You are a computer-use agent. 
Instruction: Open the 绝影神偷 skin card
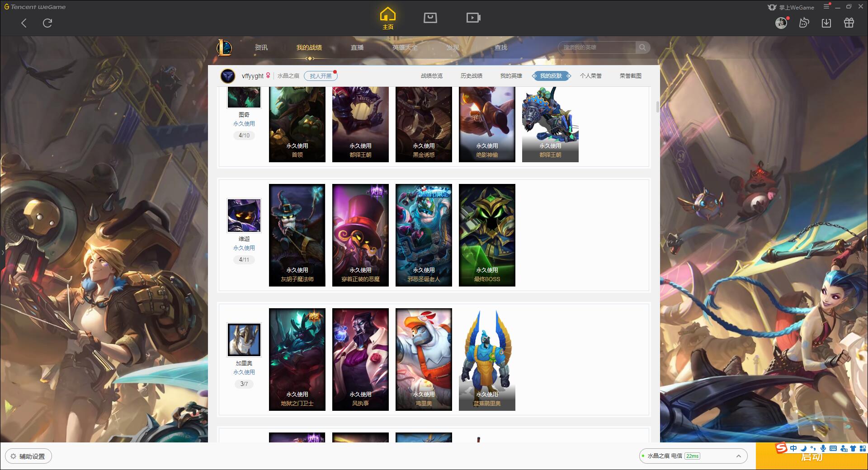[487, 124]
